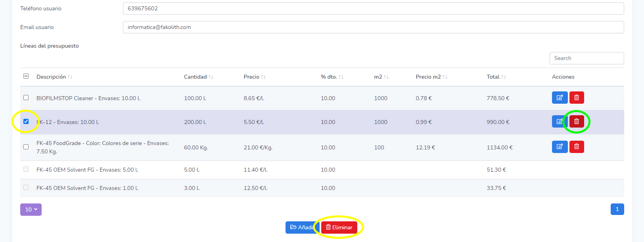Viewport: 644px width, 242px height.
Task: Delete the FK-45 FoodGrade line
Action: (x=577, y=147)
